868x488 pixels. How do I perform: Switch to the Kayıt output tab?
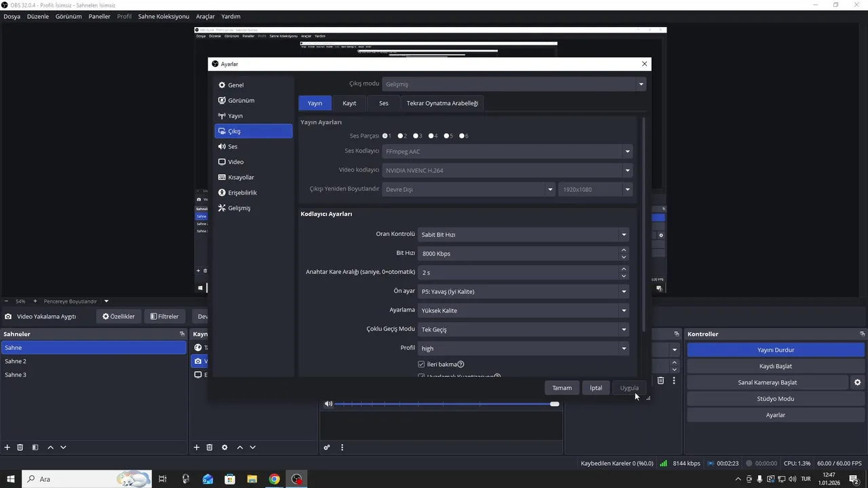(x=349, y=103)
